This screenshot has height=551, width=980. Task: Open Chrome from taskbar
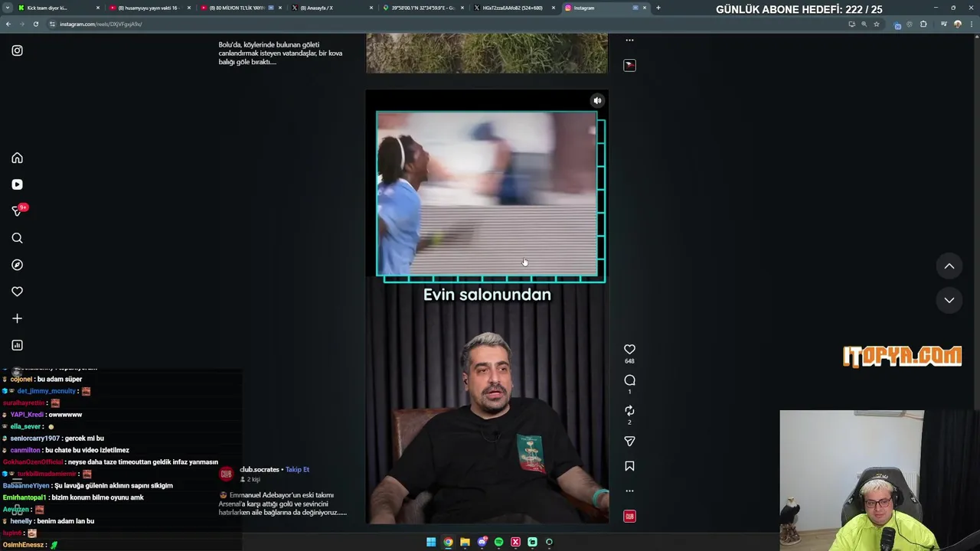[x=448, y=542]
